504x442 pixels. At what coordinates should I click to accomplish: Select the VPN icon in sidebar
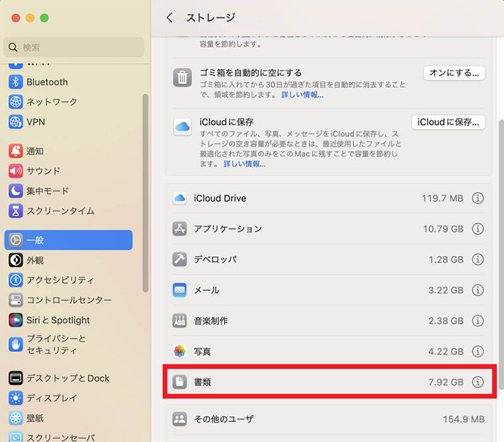click(x=15, y=122)
